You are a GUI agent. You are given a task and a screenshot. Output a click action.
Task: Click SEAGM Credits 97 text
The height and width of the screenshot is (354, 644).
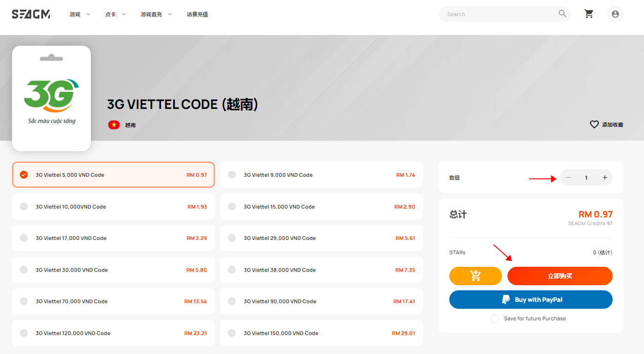tap(590, 223)
